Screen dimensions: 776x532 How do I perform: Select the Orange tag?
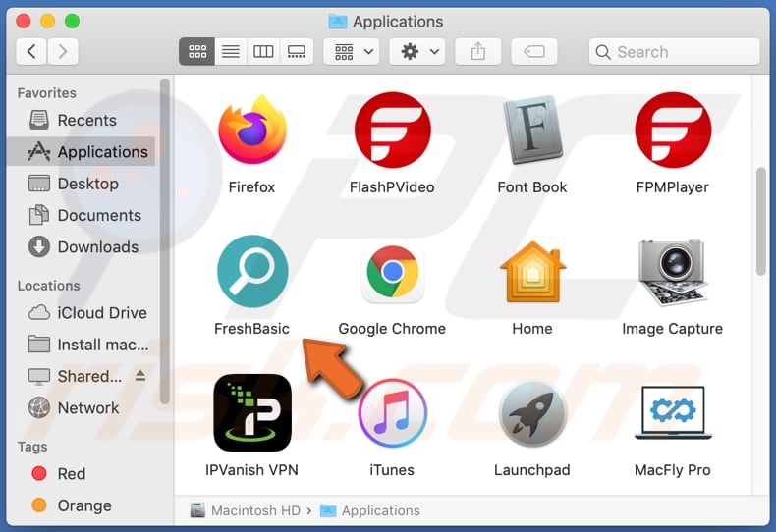82,505
